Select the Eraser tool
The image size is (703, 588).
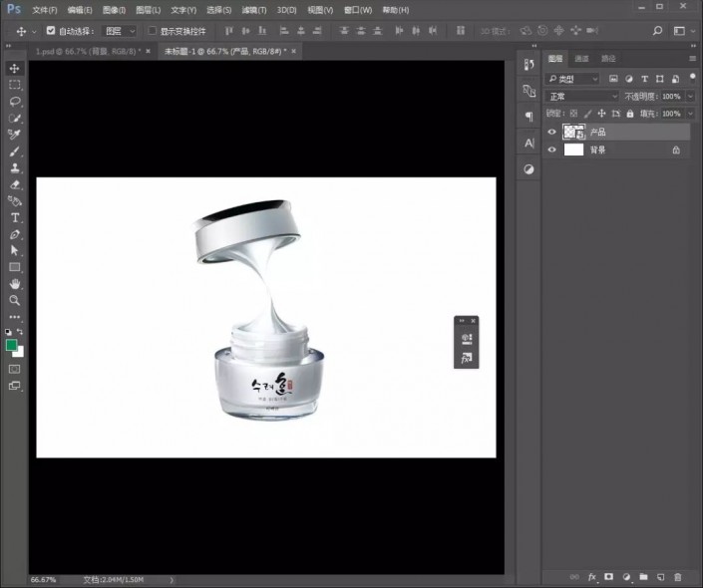14,184
